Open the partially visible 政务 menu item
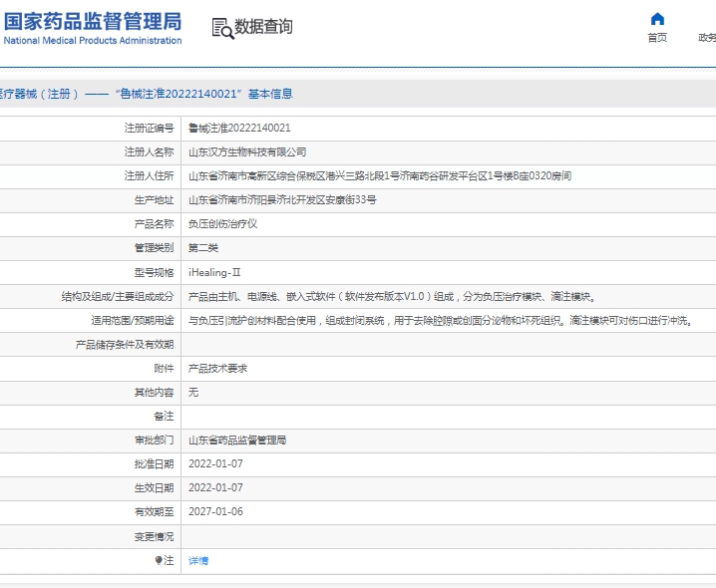The image size is (716, 588). pyautogui.click(x=707, y=38)
